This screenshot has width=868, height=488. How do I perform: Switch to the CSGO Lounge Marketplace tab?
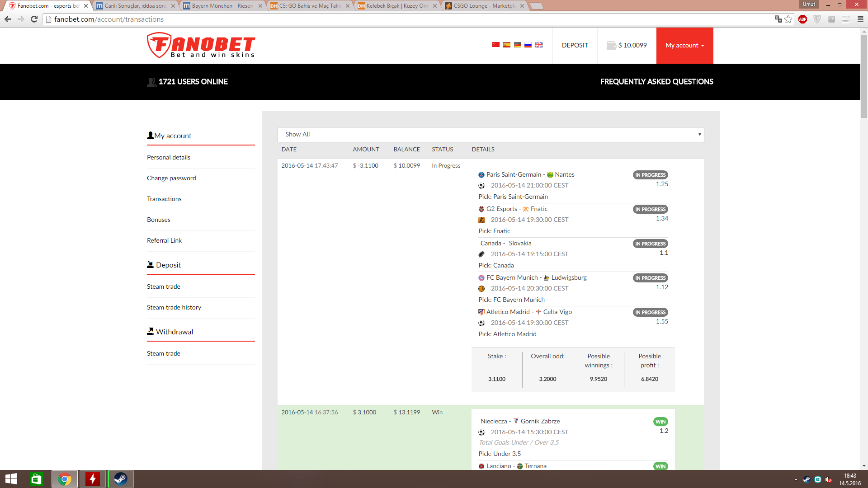pos(484,6)
